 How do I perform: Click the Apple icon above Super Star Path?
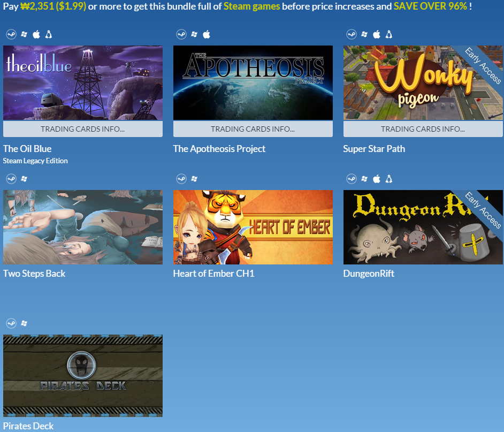pos(377,34)
